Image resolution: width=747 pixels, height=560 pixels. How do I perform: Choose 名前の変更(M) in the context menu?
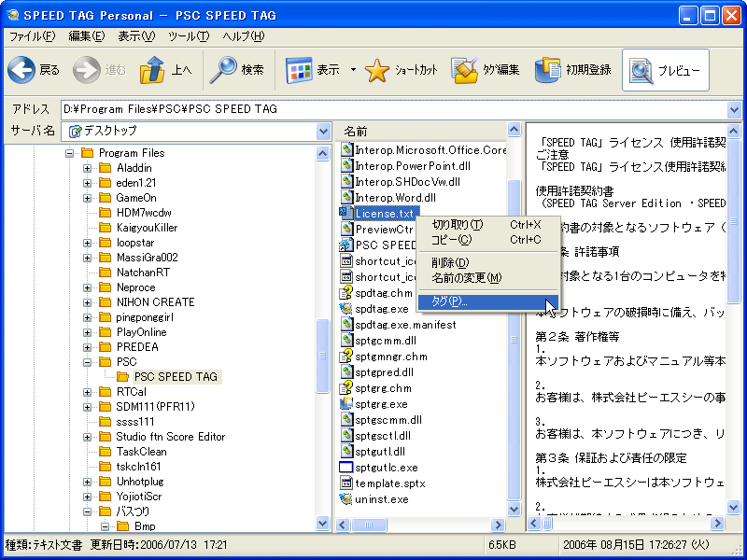(487, 277)
